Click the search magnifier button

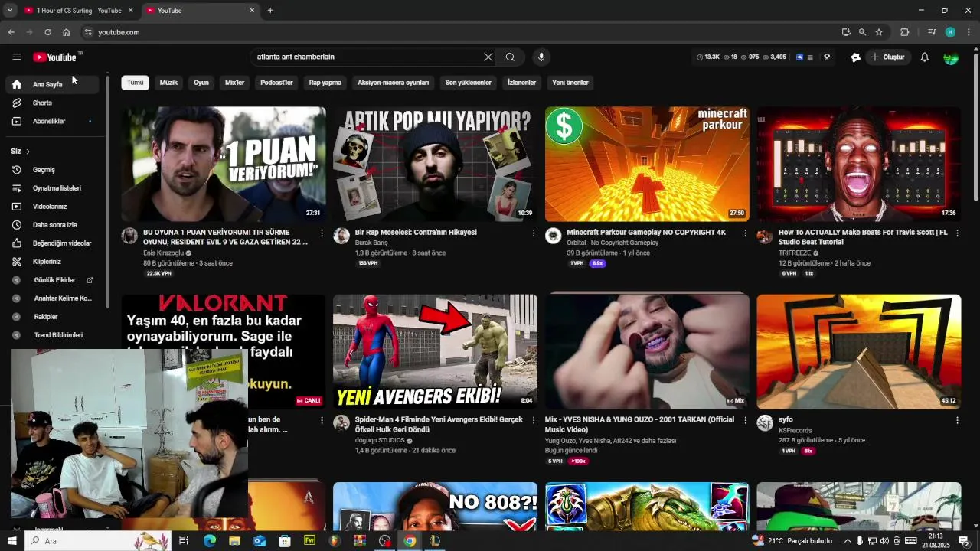coord(510,57)
